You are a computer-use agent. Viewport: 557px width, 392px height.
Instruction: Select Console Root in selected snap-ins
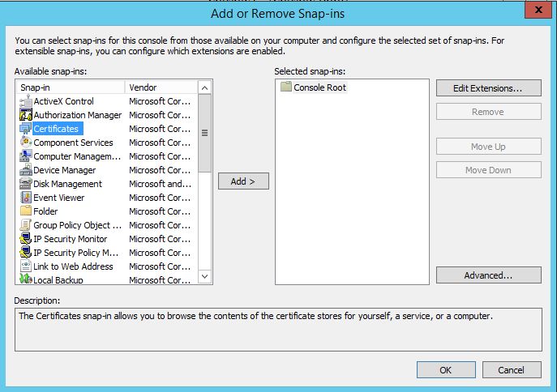click(x=319, y=87)
